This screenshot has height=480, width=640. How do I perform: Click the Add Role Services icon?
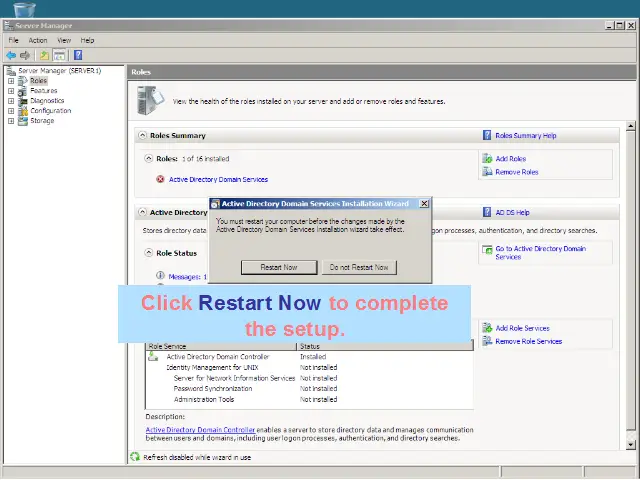tap(487, 328)
